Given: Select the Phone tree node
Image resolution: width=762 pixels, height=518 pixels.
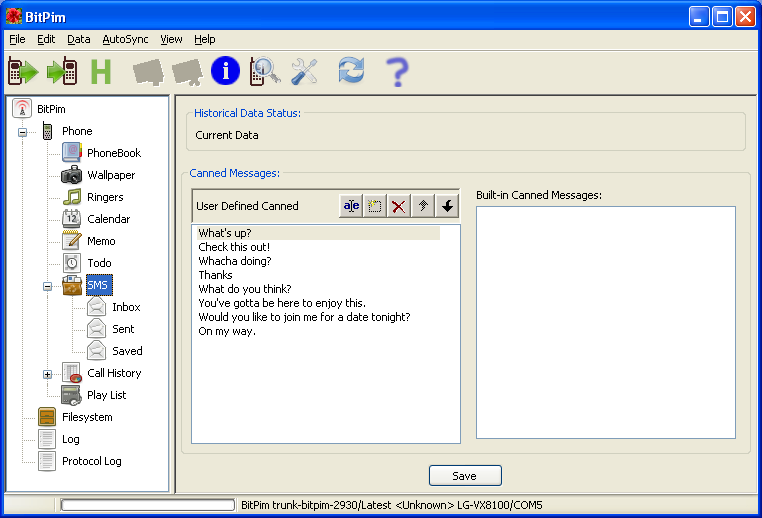Looking at the screenshot, I should [x=77, y=131].
